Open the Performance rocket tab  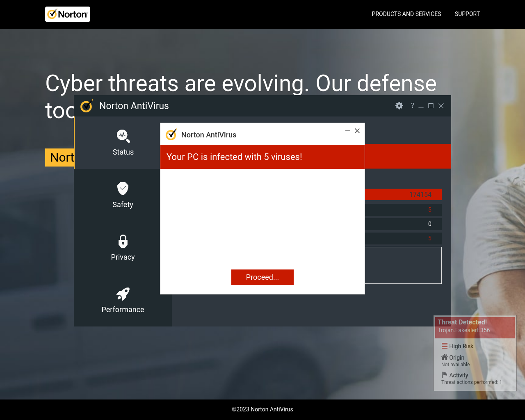(123, 300)
